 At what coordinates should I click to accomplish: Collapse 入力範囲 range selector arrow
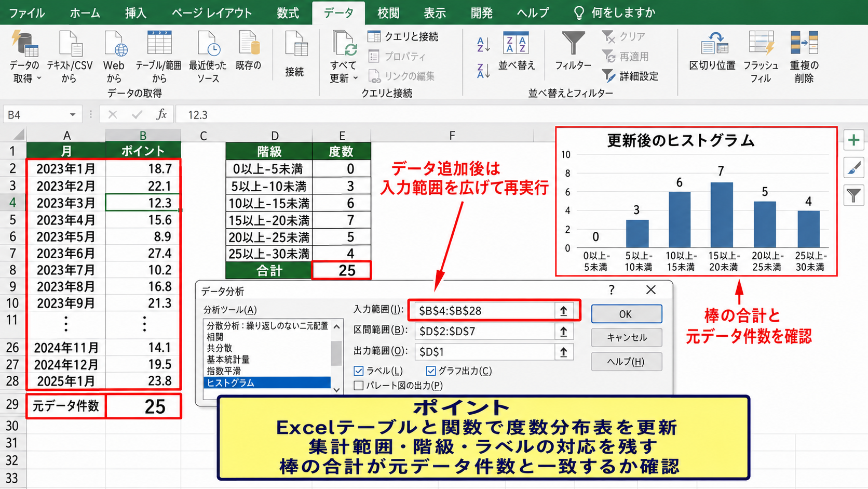(x=564, y=311)
